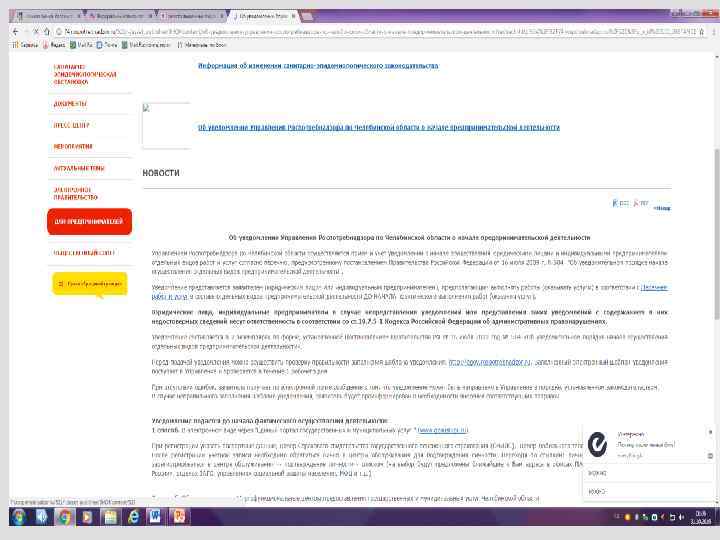Open Internet Explorer from the taskbar

point(134,517)
